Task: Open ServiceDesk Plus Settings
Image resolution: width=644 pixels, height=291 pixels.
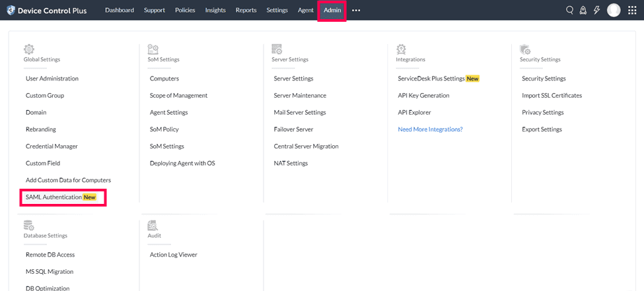Action: pos(431,79)
